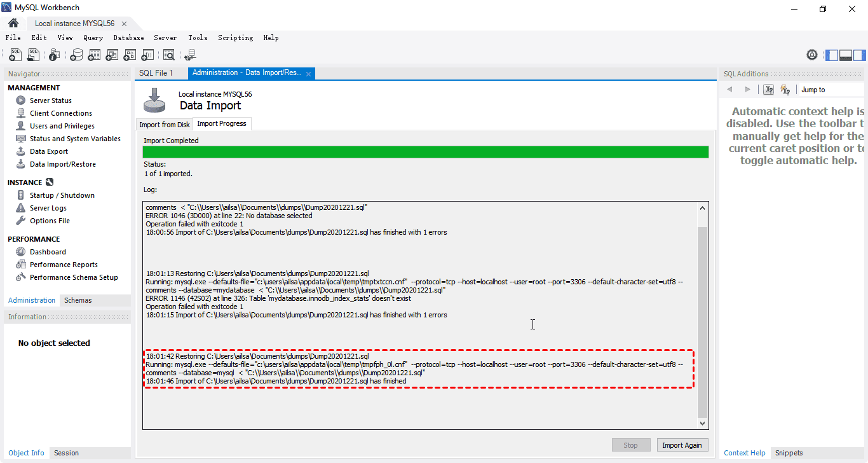This screenshot has height=463, width=868.
Task: Open Server Logs
Action: (48, 208)
